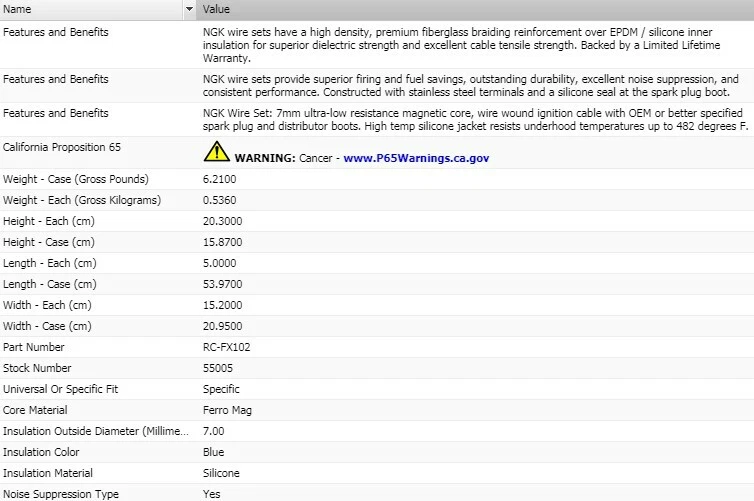Screen dimensions: 754x501
Task: Select the stock number 55005
Action: [217, 368]
